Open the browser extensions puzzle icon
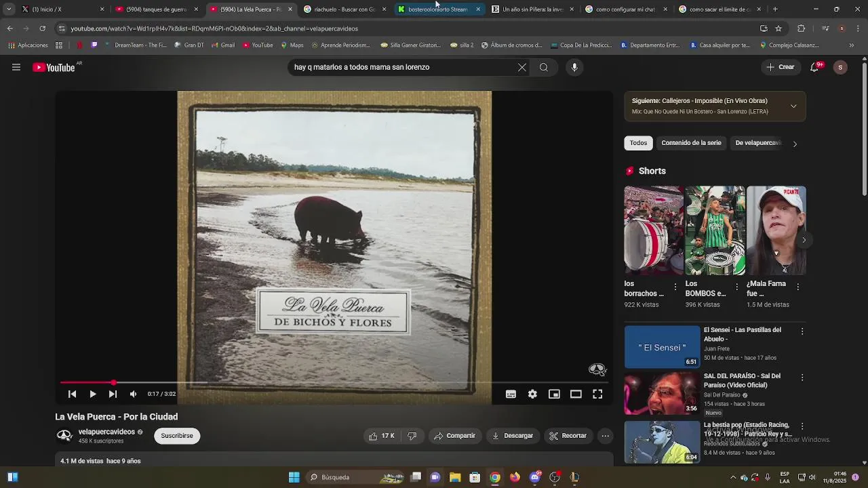868x488 pixels. tap(801, 28)
